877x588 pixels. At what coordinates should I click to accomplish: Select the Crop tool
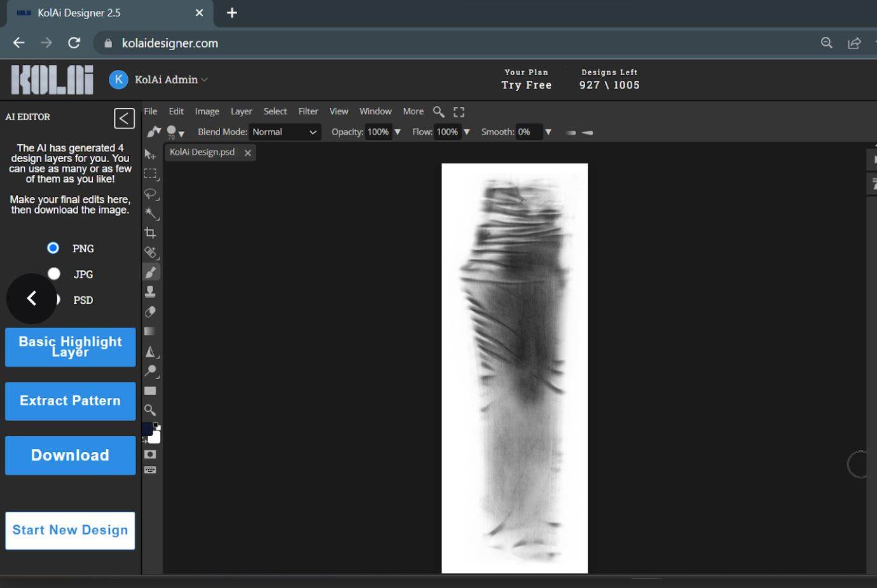150,233
